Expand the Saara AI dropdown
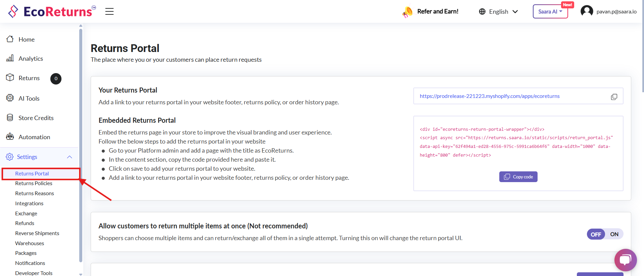 (550, 12)
